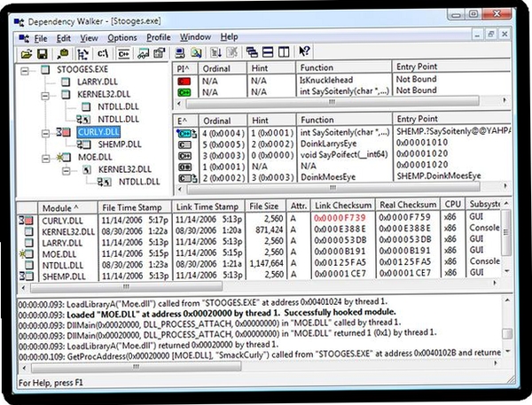Click the export icon in DoinkLarrysEye row

click(184, 144)
